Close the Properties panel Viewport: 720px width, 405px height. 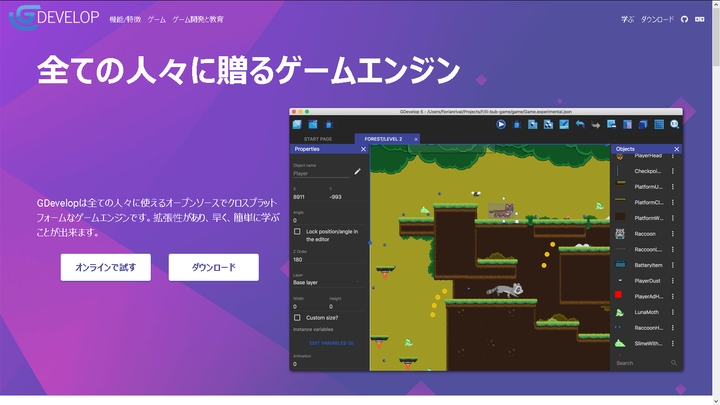coord(363,149)
